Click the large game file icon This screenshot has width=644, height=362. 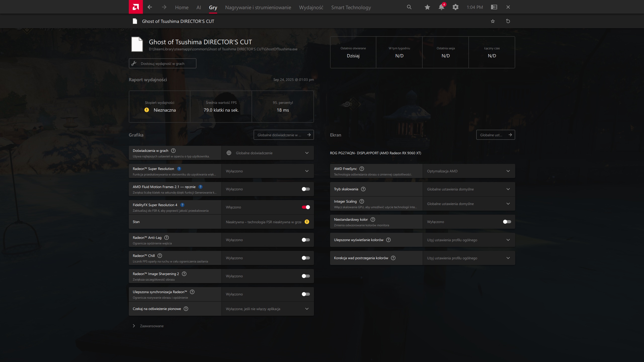(x=137, y=44)
